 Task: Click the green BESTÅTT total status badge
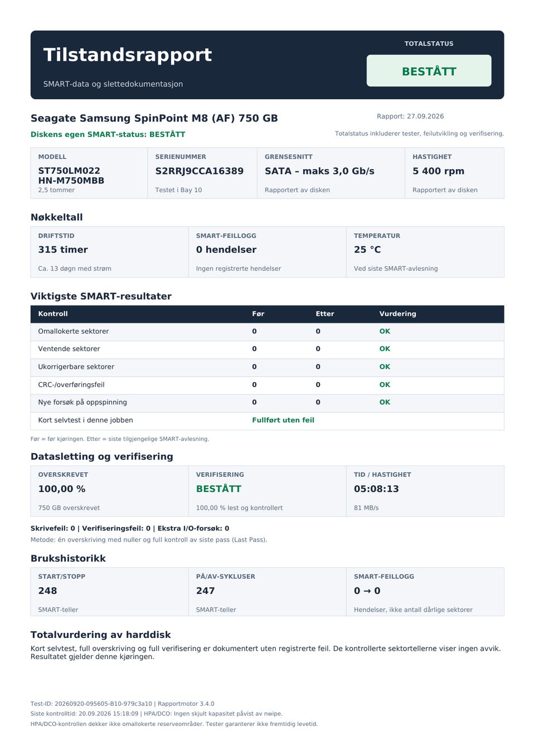click(x=429, y=71)
